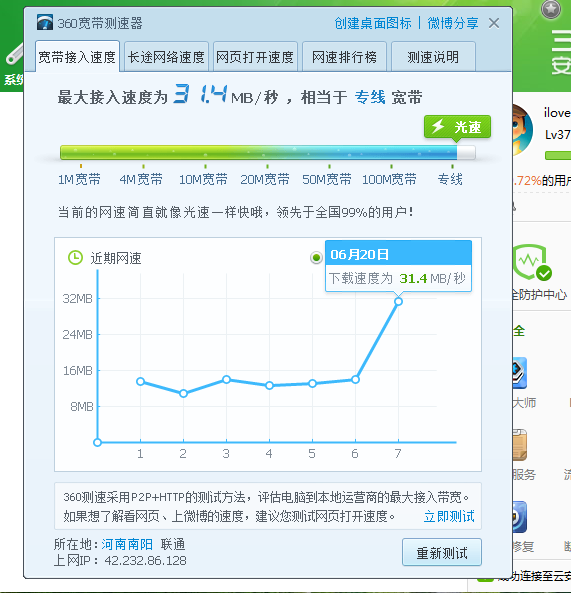This screenshot has height=593, width=571.
Task: Click the user avatar picture
Action: point(523,130)
